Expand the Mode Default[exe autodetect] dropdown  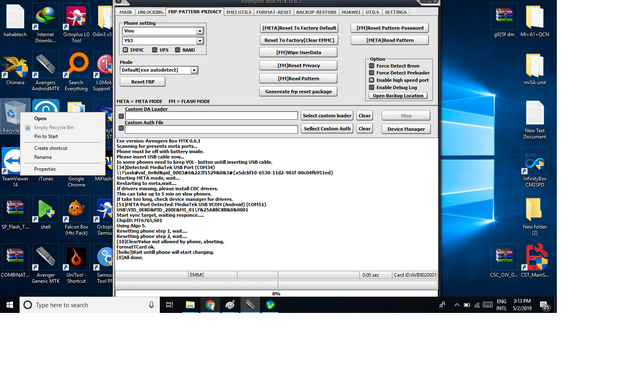tap(194, 70)
